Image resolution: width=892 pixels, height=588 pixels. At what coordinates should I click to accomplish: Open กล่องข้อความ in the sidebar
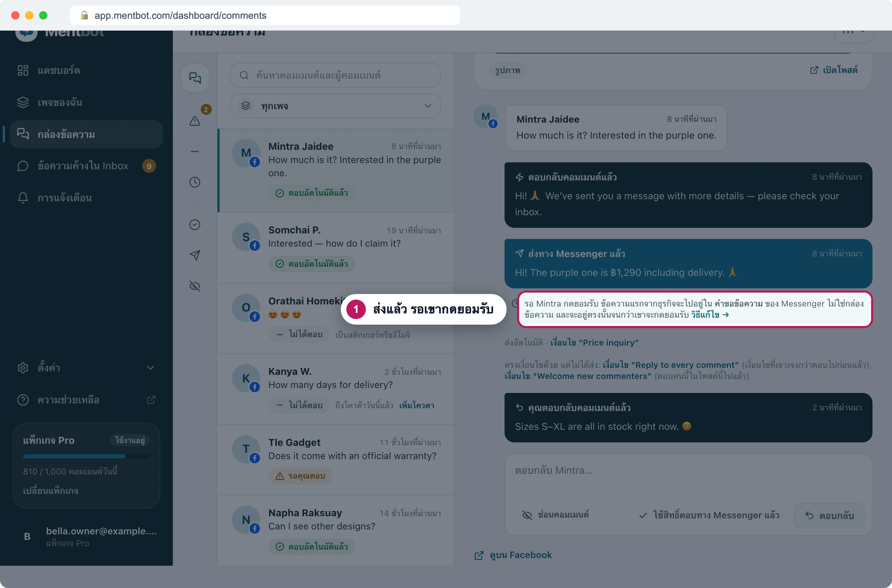click(86, 134)
